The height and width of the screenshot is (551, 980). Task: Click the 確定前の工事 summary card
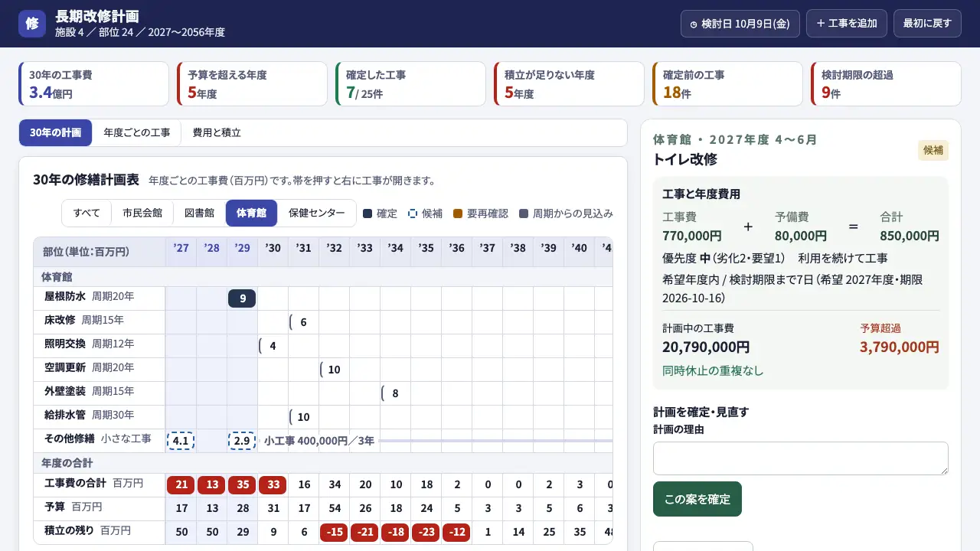727,84
